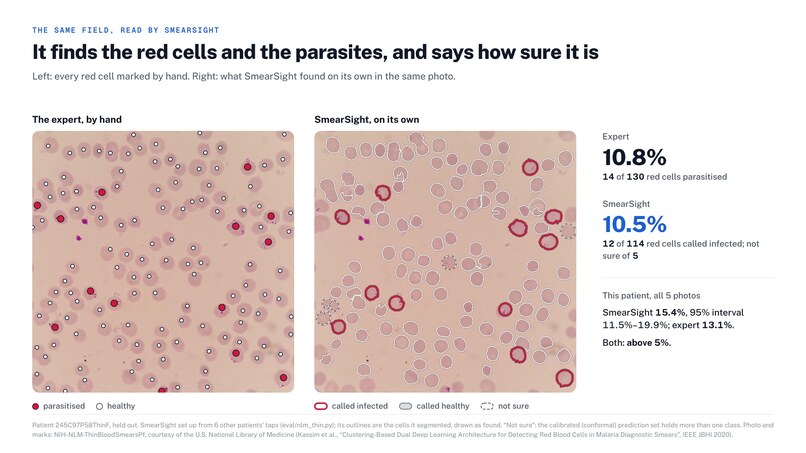Image resolution: width=806 pixels, height=453 pixels.
Task: Click the white healthy legend circle
Action: point(100,406)
